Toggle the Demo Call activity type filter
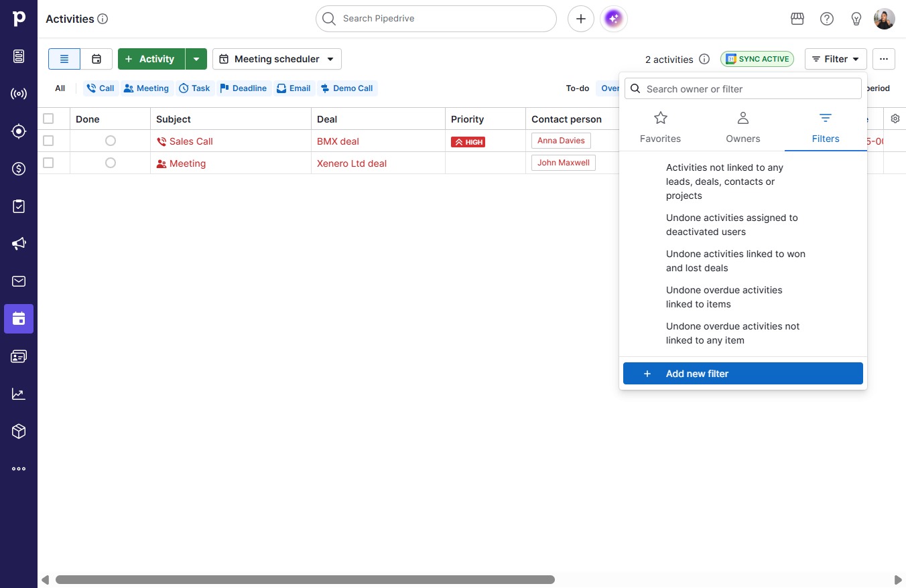 [x=346, y=88]
